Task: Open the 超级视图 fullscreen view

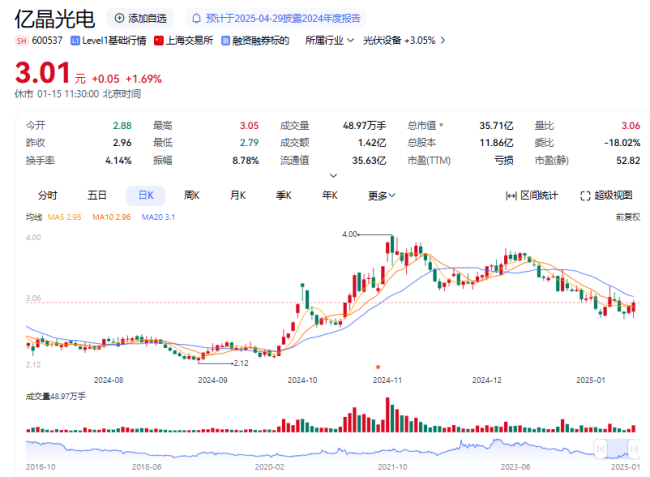Action: [x=606, y=196]
